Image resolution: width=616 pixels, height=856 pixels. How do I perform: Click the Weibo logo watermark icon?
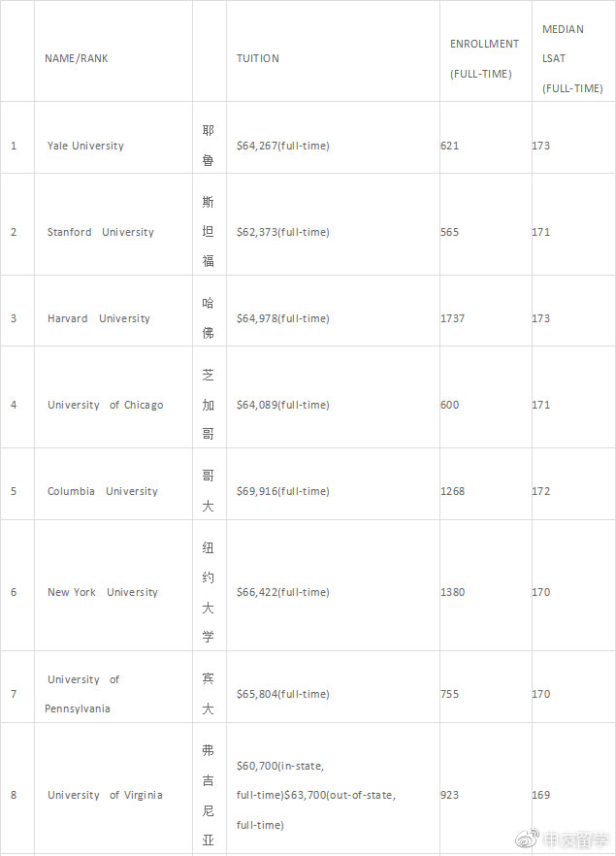[528, 838]
